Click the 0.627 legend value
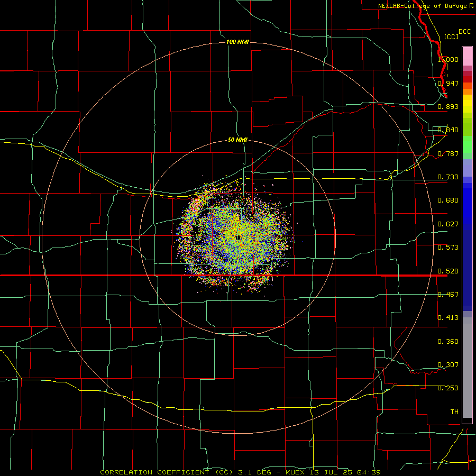 pyautogui.click(x=448, y=224)
